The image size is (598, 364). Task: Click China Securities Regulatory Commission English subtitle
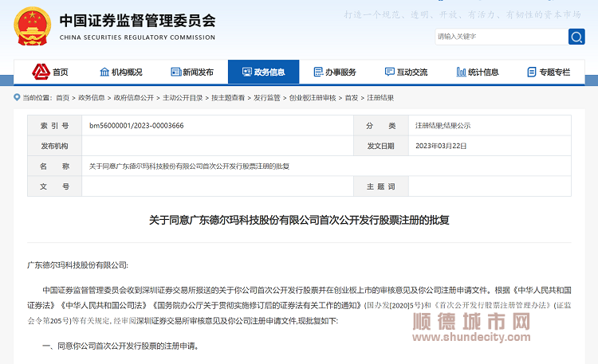[x=137, y=37]
